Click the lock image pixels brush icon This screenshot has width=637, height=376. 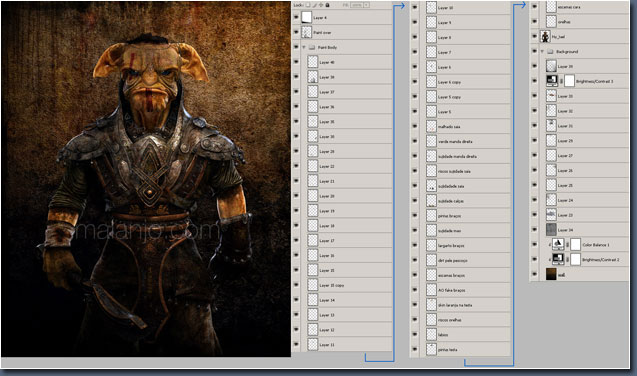coord(314,5)
